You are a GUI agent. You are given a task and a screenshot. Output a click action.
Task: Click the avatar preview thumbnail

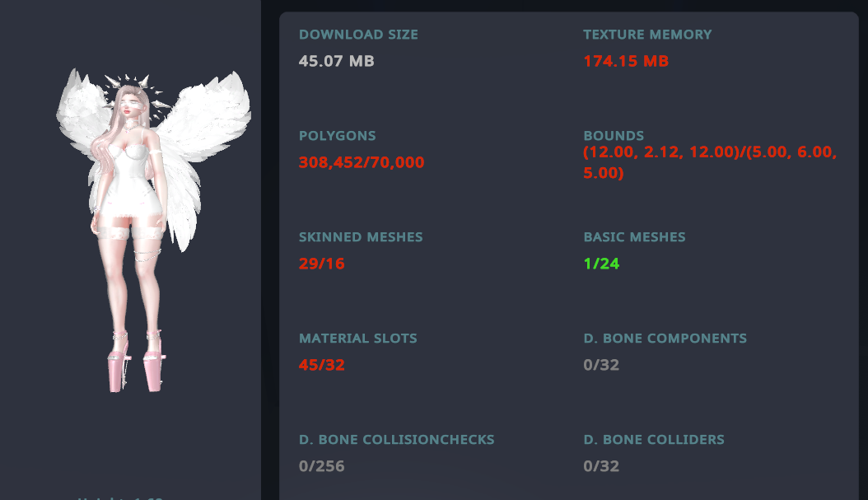click(153, 231)
